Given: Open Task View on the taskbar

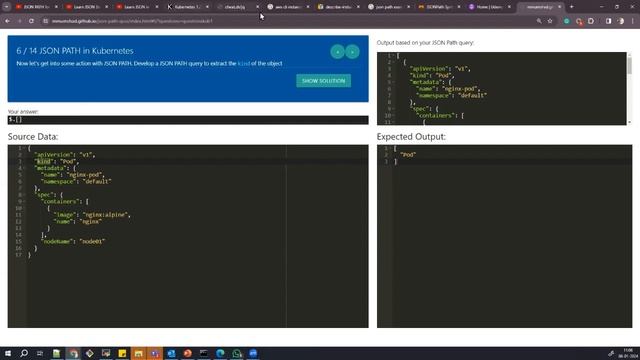Looking at the screenshot, I should tap(40, 353).
